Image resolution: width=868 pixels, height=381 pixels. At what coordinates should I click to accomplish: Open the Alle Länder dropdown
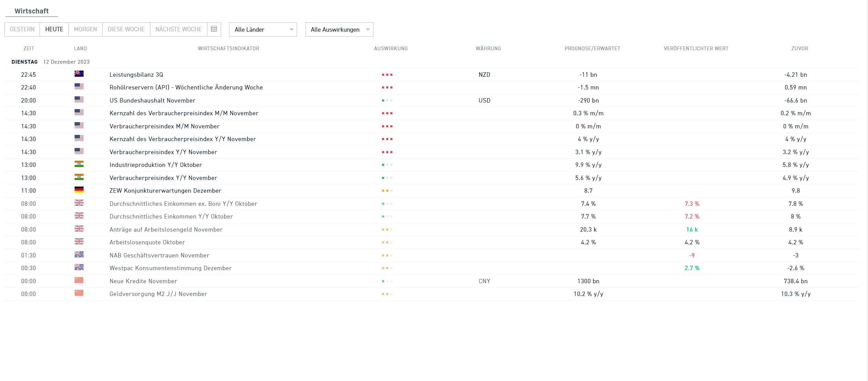pyautogui.click(x=263, y=30)
